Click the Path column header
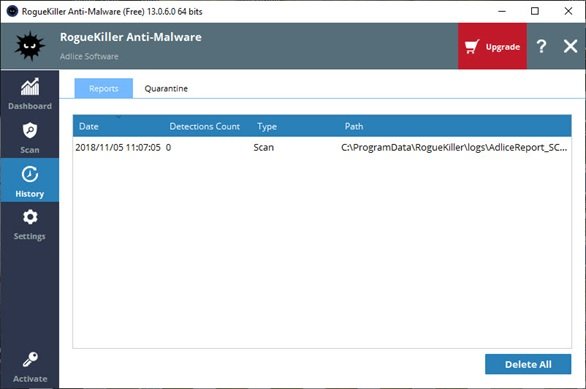Screen dimensions: 586x389 point(354,126)
